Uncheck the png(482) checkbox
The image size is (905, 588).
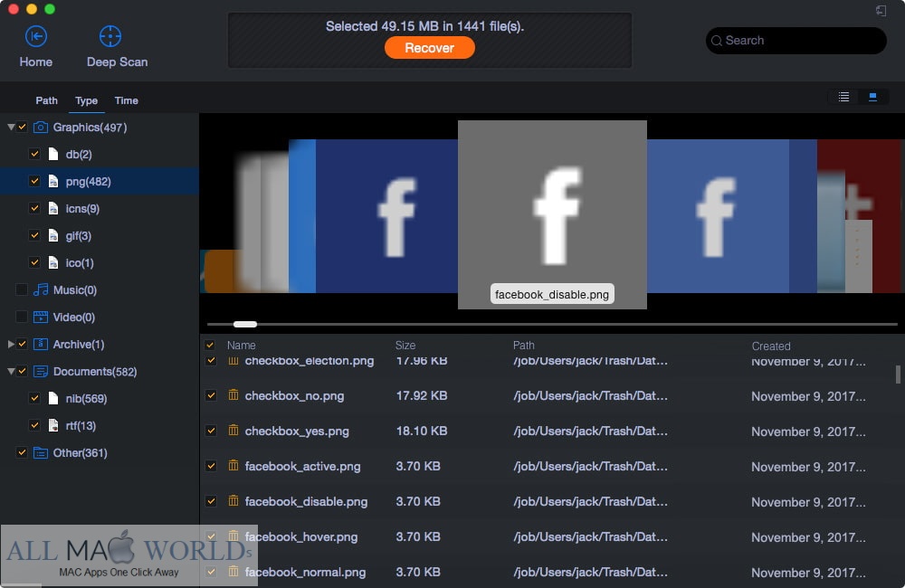34,181
